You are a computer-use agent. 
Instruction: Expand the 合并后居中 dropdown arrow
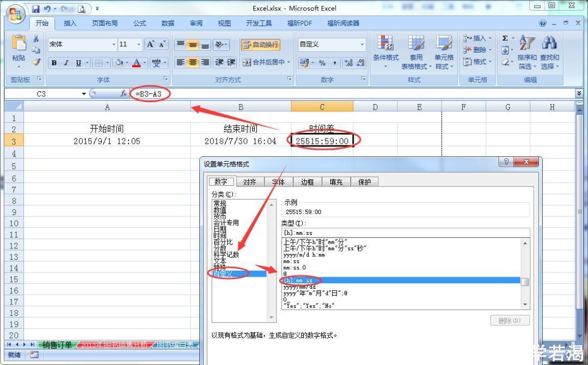pyautogui.click(x=289, y=62)
